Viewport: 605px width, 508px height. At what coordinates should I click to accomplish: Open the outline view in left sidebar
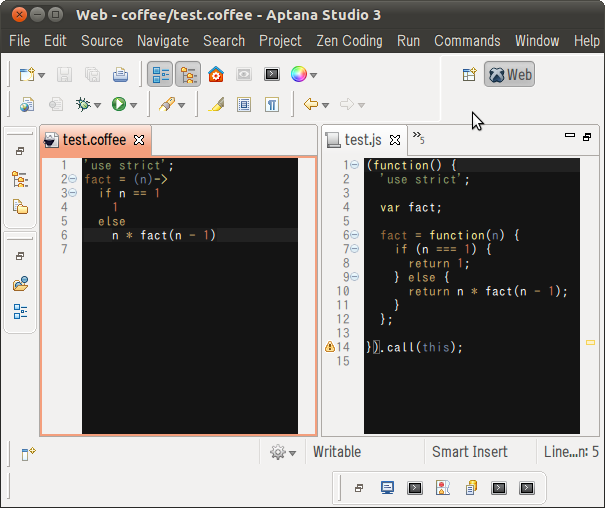tap(20, 312)
